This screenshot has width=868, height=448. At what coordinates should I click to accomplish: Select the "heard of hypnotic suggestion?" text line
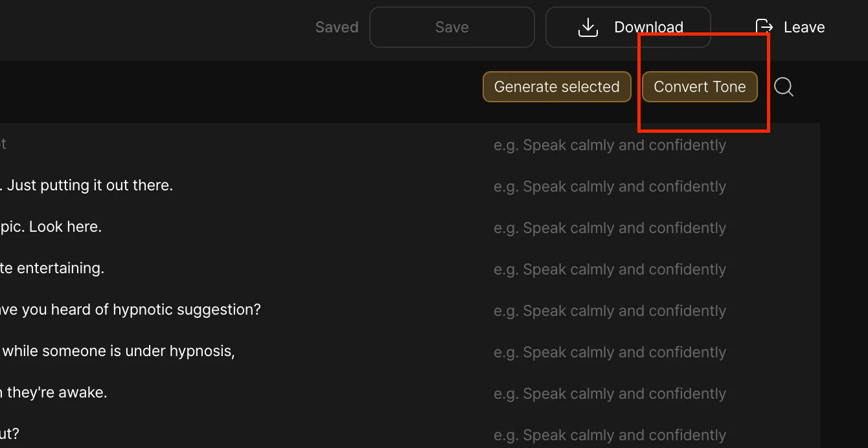[130, 309]
